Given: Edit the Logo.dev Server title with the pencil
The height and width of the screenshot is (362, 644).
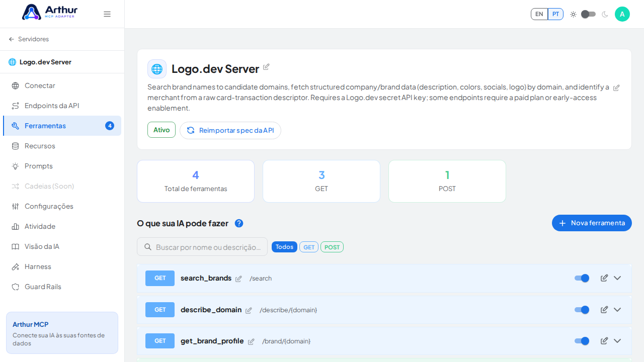Looking at the screenshot, I should pyautogui.click(x=266, y=67).
